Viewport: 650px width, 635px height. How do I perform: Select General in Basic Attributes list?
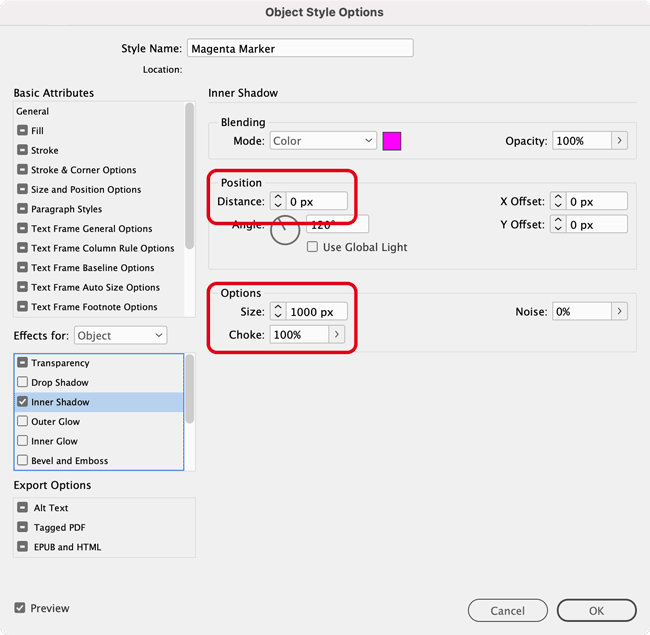[32, 111]
